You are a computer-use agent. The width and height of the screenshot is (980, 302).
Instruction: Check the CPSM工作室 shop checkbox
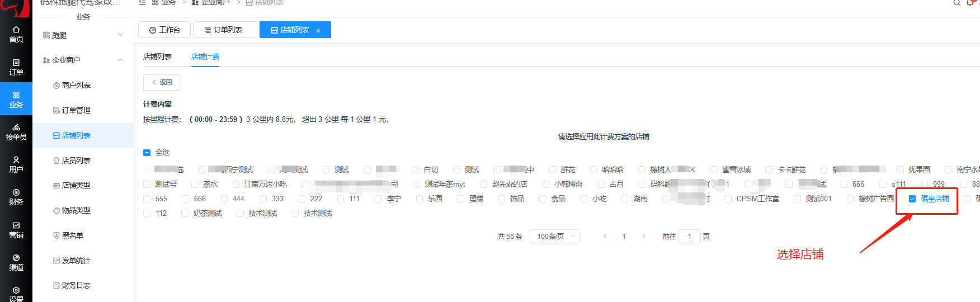pyautogui.click(x=728, y=199)
